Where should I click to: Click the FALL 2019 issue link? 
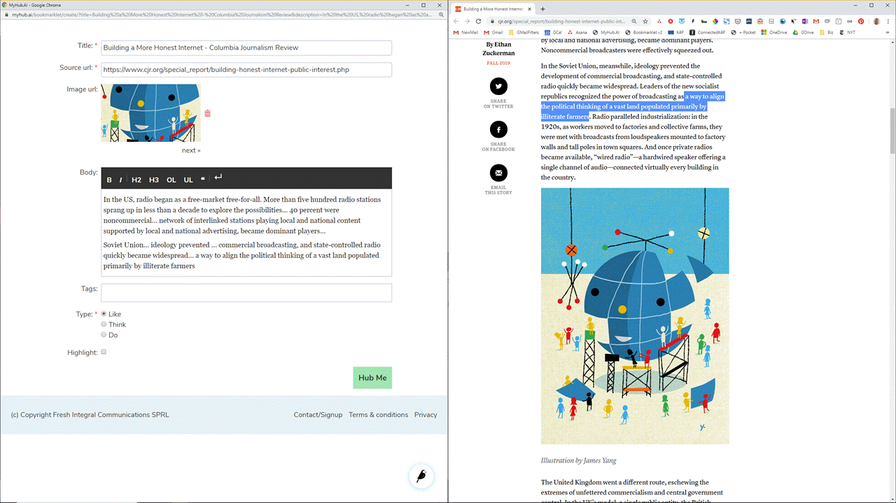[x=498, y=63]
